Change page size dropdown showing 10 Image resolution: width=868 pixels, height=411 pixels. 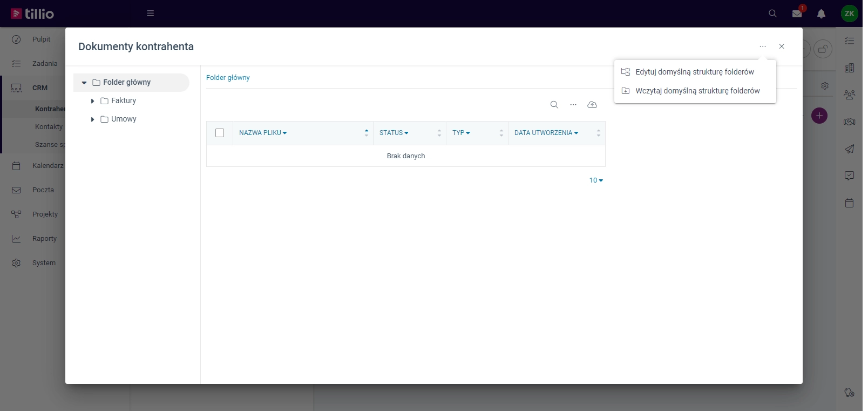(596, 180)
